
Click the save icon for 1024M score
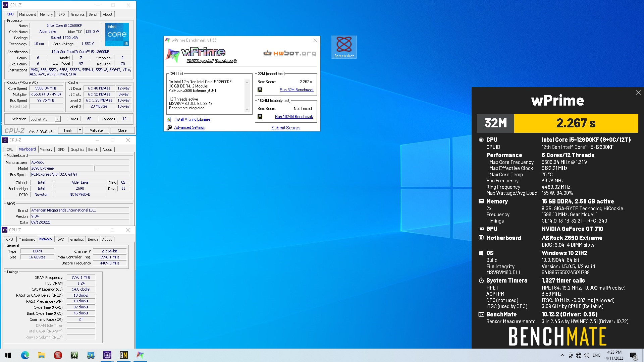(260, 117)
